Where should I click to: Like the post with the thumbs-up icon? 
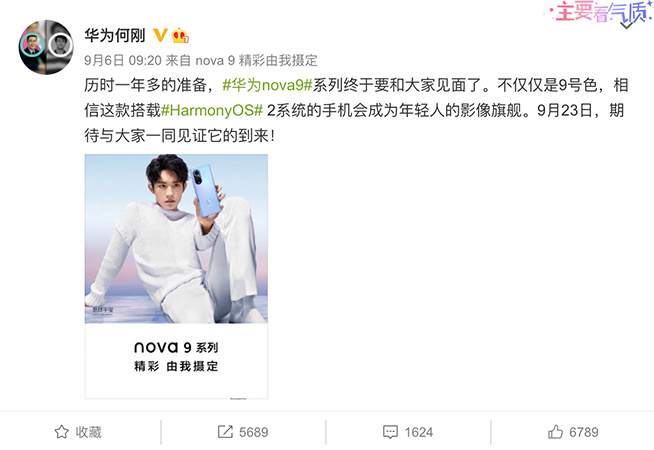coord(555,432)
